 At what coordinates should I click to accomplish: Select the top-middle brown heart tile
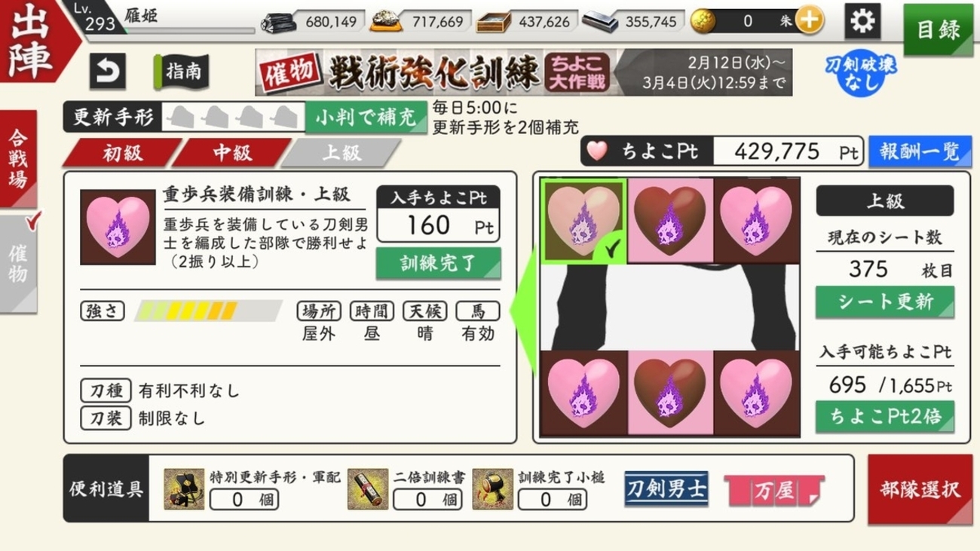point(669,221)
